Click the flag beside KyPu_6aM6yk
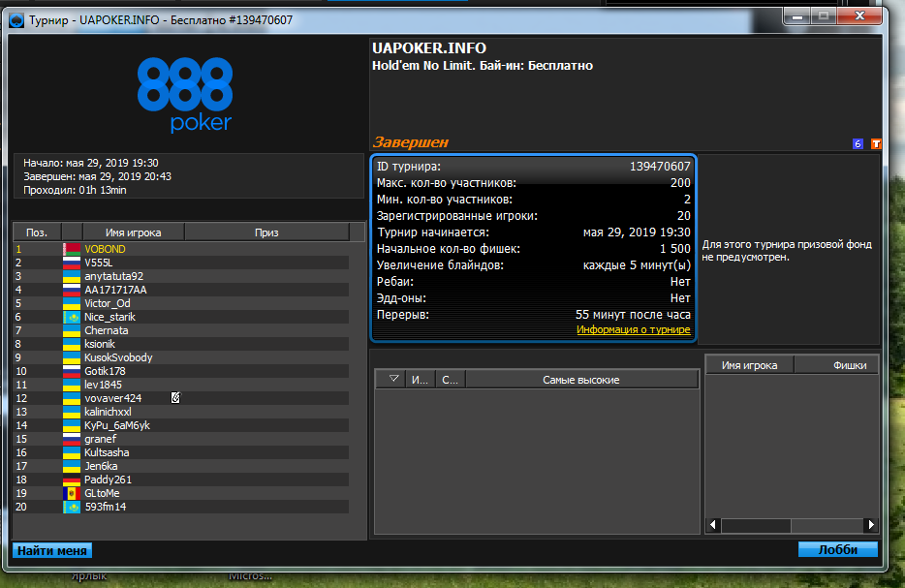 click(x=72, y=425)
